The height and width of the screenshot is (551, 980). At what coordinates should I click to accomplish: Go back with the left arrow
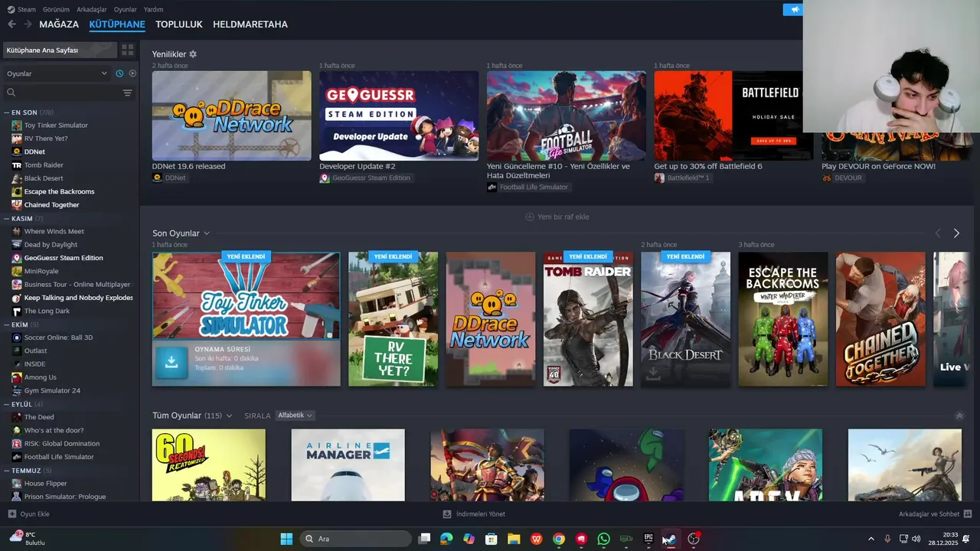11,24
